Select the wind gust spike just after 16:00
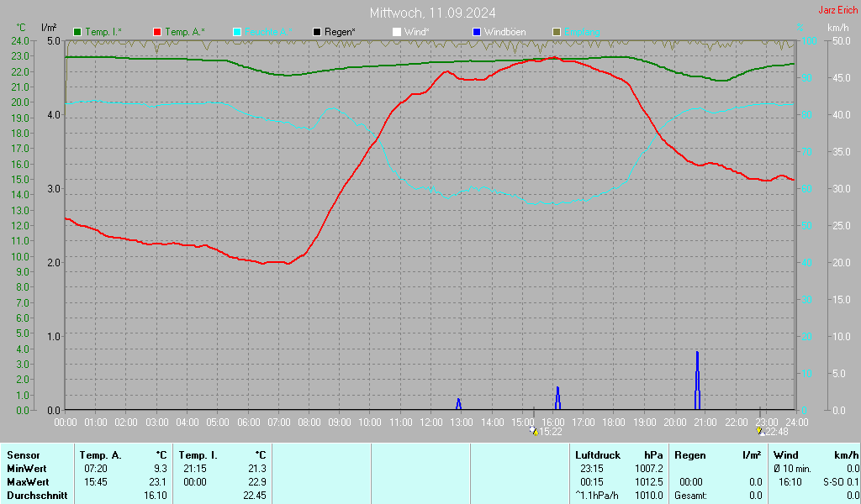The height and width of the screenshot is (504, 861). point(557,398)
